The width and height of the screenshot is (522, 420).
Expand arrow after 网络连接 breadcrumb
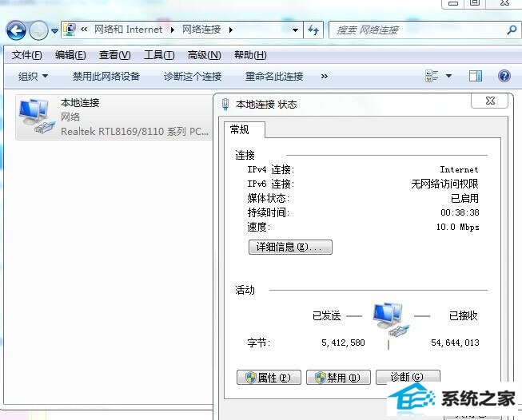click(231, 30)
